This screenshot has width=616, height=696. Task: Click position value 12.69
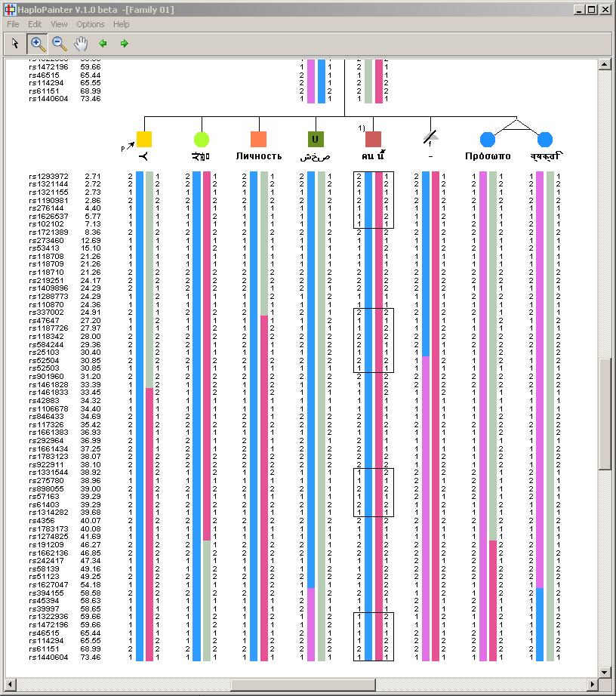pyautogui.click(x=91, y=240)
